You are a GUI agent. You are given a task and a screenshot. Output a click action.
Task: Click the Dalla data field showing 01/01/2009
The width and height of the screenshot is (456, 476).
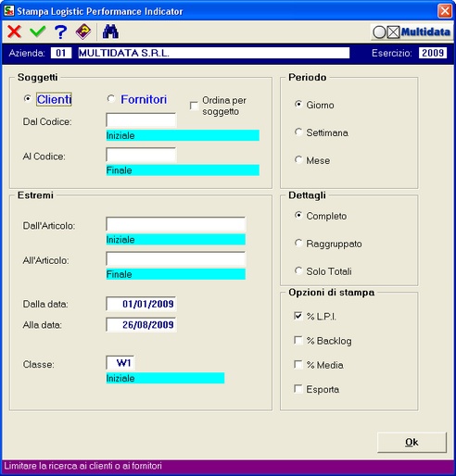[141, 304]
